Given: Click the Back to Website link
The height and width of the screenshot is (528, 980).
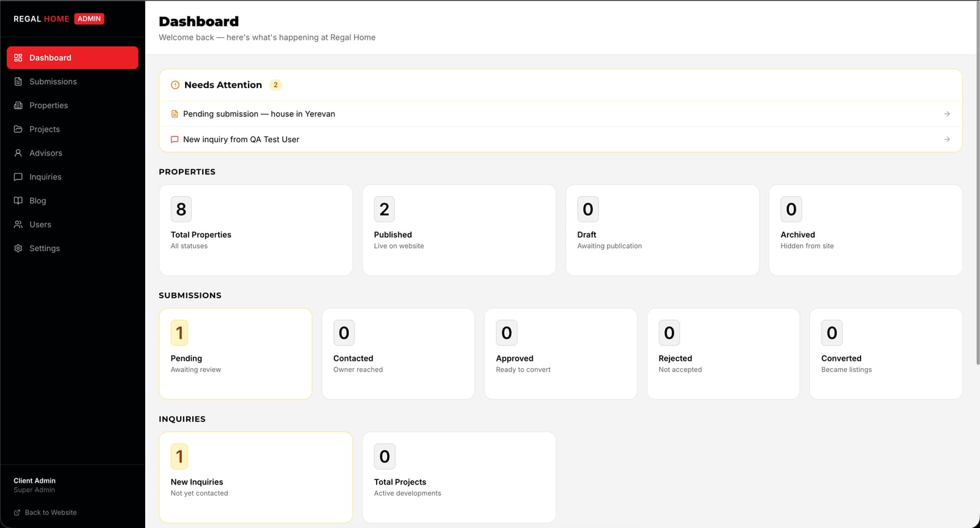Looking at the screenshot, I should [45, 513].
